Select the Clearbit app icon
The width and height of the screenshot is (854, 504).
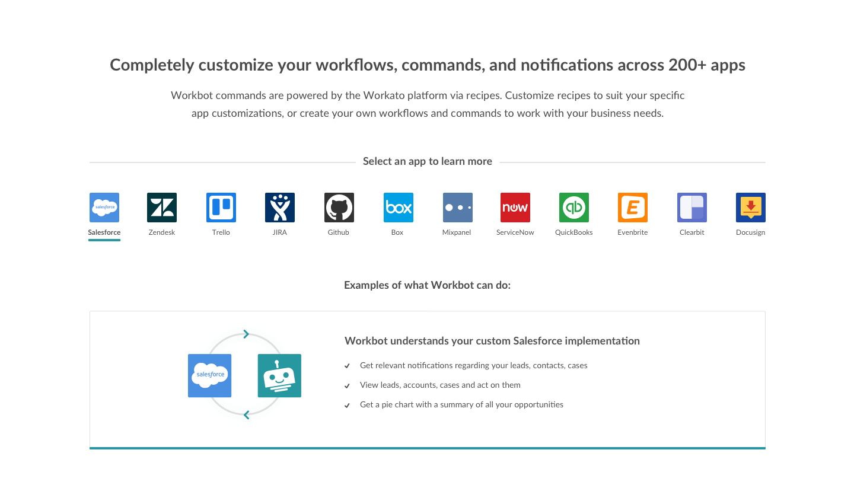pyautogui.click(x=692, y=208)
